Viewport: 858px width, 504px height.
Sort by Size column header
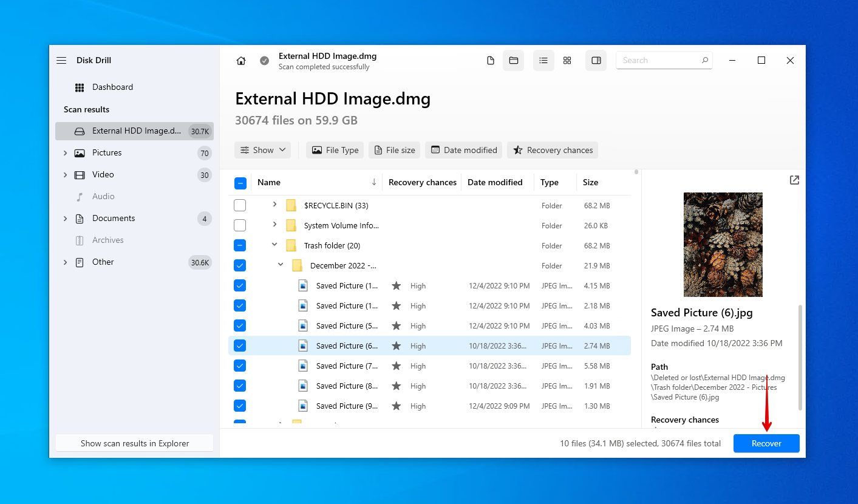(590, 182)
